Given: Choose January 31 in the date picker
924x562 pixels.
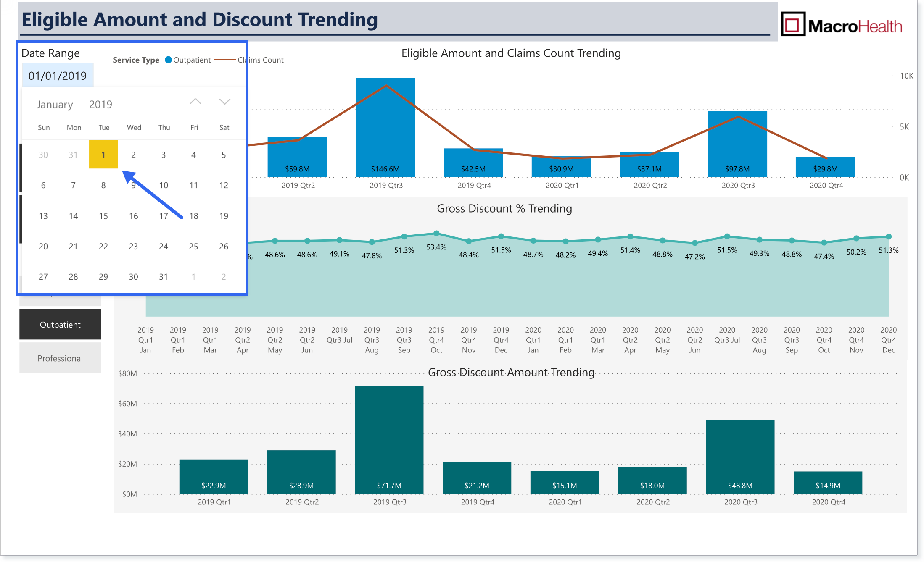Looking at the screenshot, I should [x=164, y=277].
